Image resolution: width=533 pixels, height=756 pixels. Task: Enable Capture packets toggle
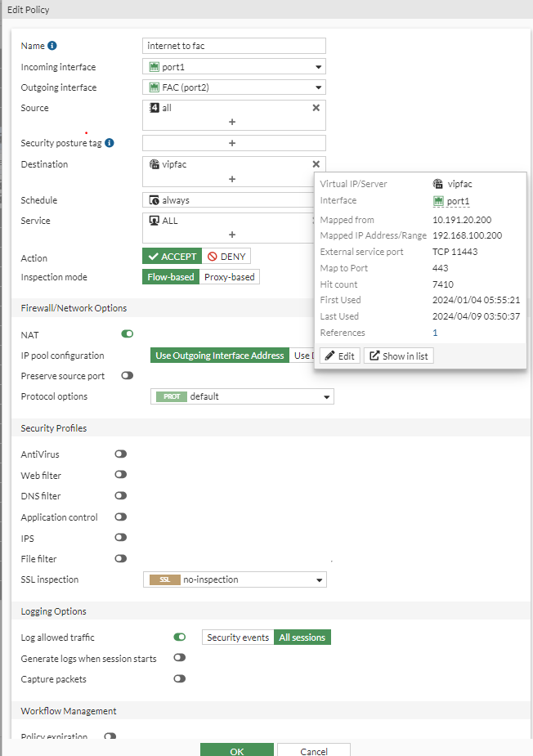pyautogui.click(x=180, y=678)
